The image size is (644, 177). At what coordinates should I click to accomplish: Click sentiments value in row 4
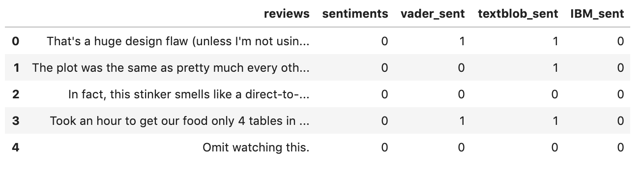click(x=384, y=147)
